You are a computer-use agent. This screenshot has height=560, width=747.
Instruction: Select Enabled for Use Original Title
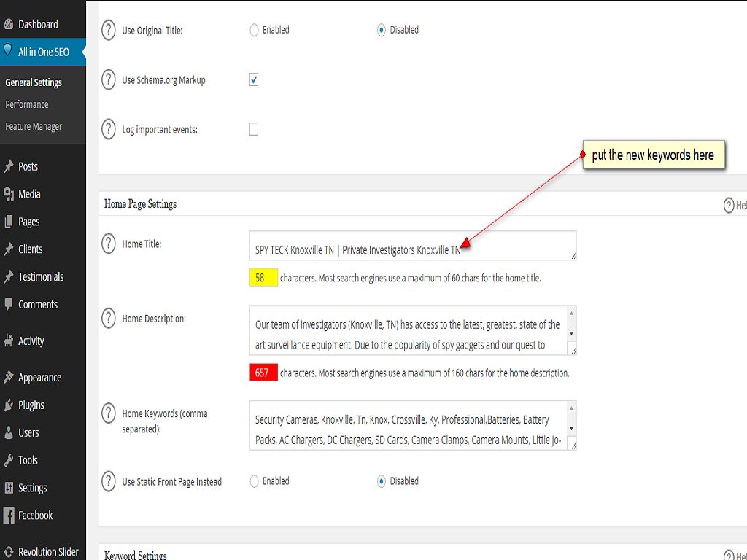tap(254, 30)
